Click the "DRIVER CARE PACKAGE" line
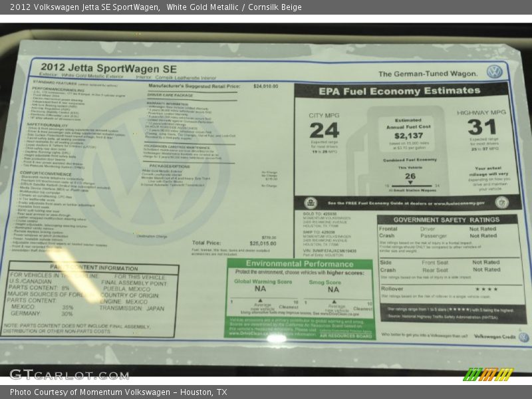The image size is (532, 399). coord(170,95)
